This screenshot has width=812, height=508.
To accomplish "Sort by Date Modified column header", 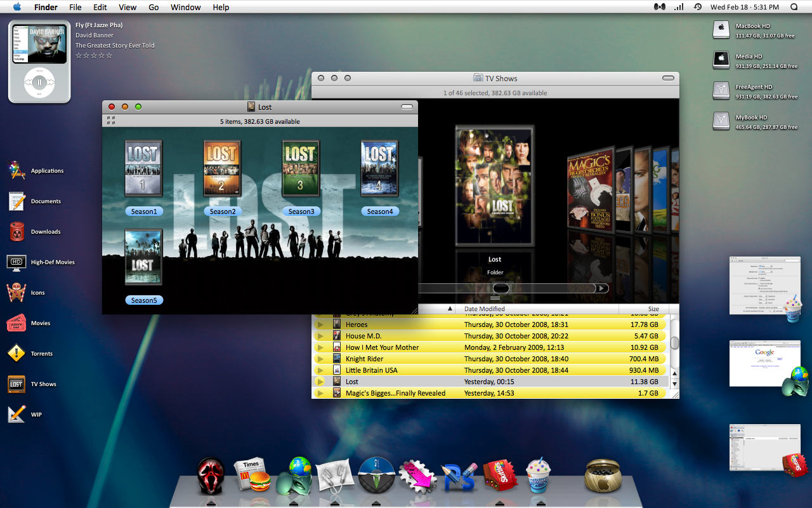I will pyautogui.click(x=538, y=309).
